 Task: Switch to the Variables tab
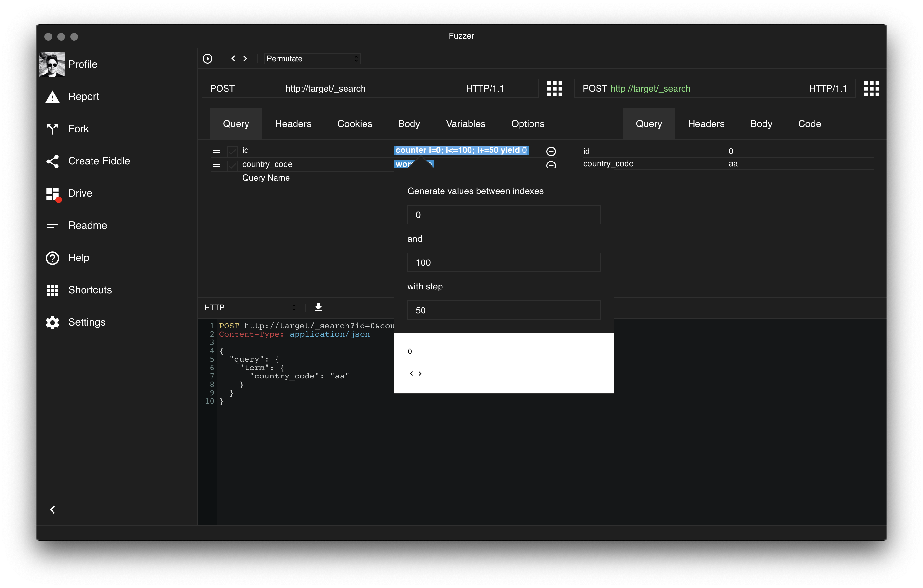465,124
